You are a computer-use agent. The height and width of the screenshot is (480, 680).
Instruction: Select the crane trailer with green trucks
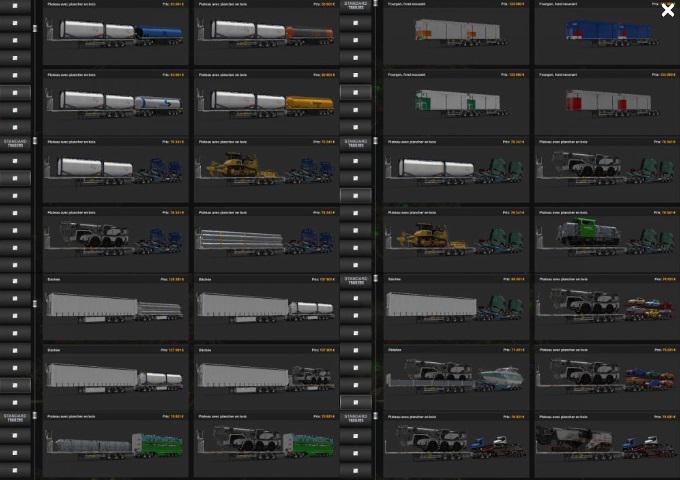point(603,169)
